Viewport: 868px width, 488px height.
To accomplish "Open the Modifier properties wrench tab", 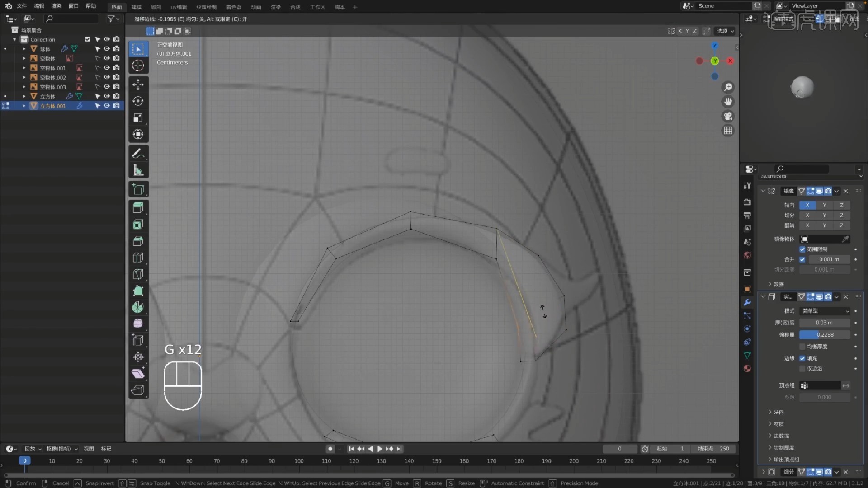I will pos(747,302).
